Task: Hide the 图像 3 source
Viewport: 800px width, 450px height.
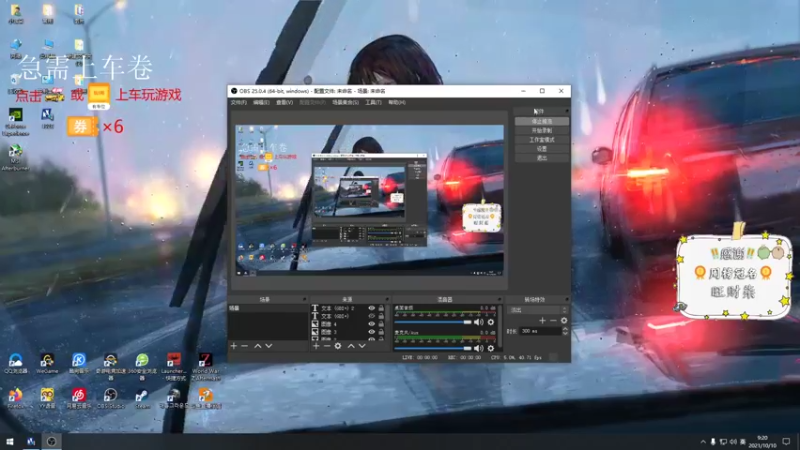Action: coord(371,332)
